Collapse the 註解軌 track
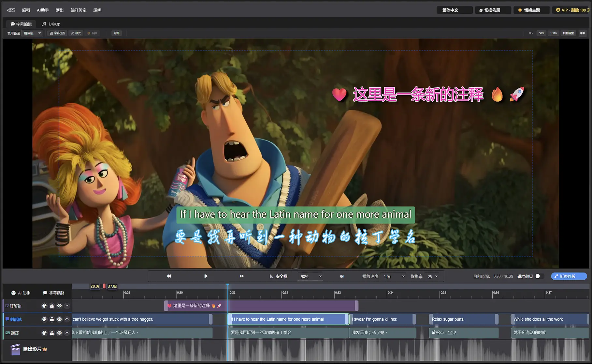Image resolution: width=592 pixels, height=364 pixels. (x=67, y=306)
